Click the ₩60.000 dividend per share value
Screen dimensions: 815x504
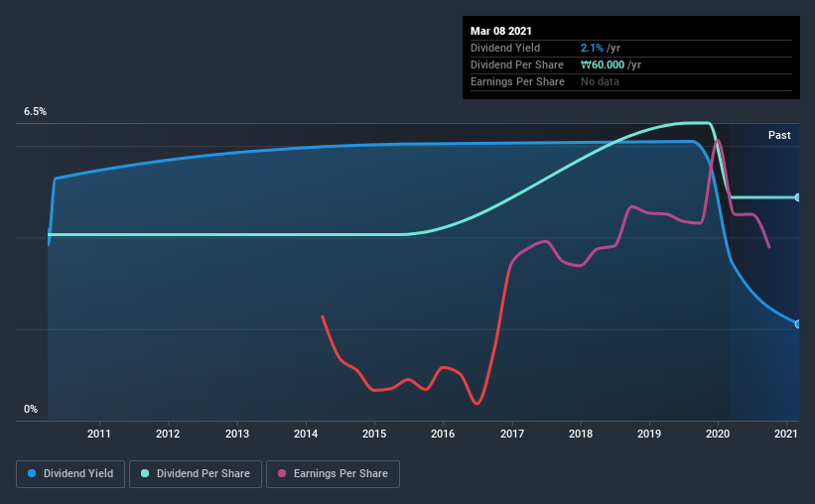point(603,64)
